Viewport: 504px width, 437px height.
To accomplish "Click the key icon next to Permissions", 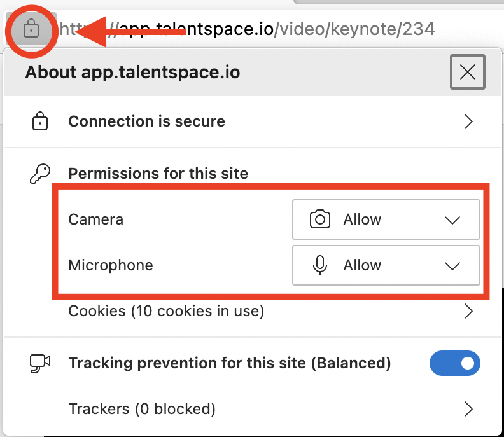I will pyautogui.click(x=39, y=173).
